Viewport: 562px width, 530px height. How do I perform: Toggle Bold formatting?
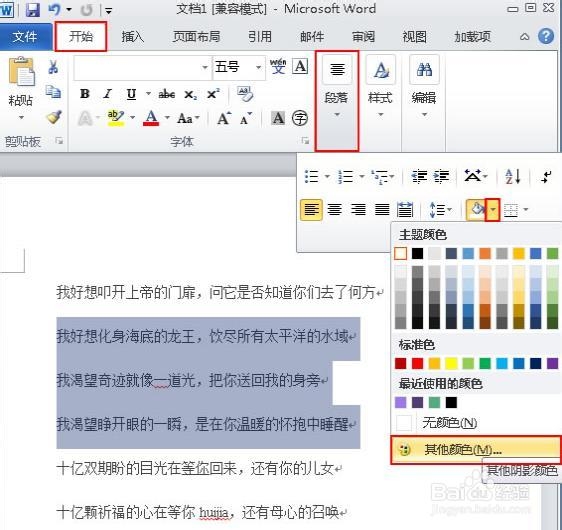pyautogui.click(x=85, y=94)
